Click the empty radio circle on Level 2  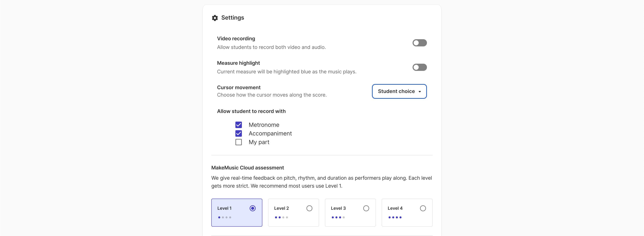pyautogui.click(x=309, y=208)
